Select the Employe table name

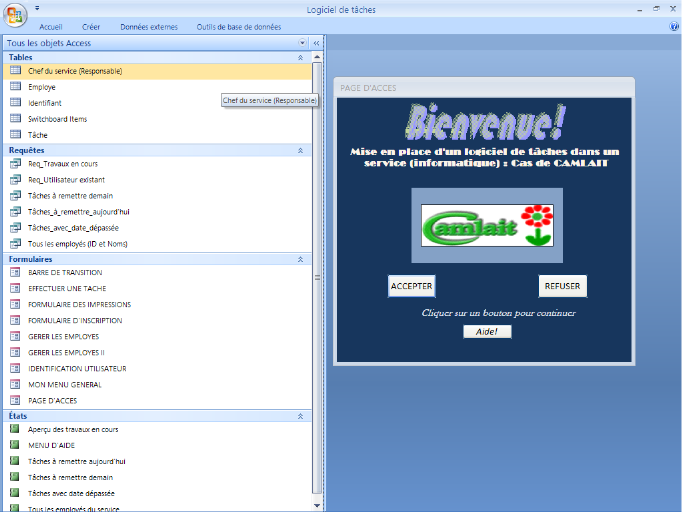tap(42, 87)
